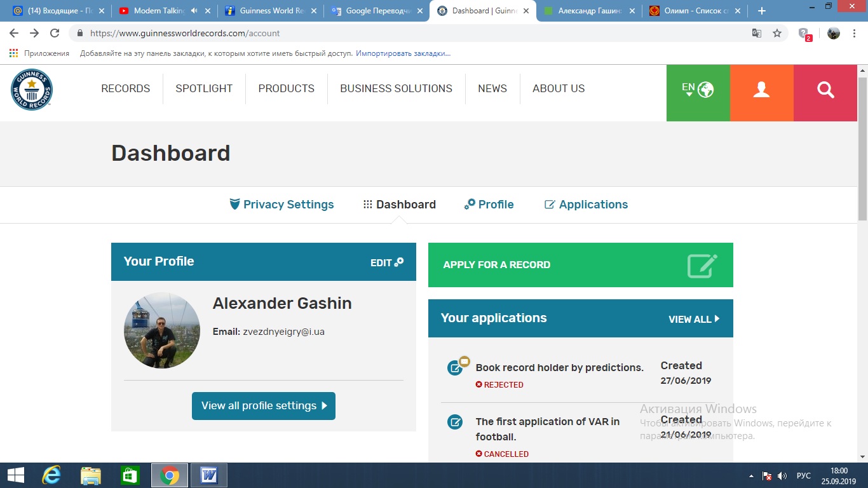
Task: Switch to the Google Переводчик tab
Action: pyautogui.click(x=376, y=11)
